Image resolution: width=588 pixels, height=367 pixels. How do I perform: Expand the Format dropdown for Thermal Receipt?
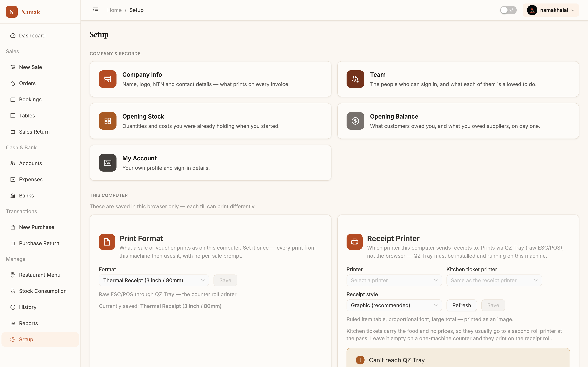154,280
